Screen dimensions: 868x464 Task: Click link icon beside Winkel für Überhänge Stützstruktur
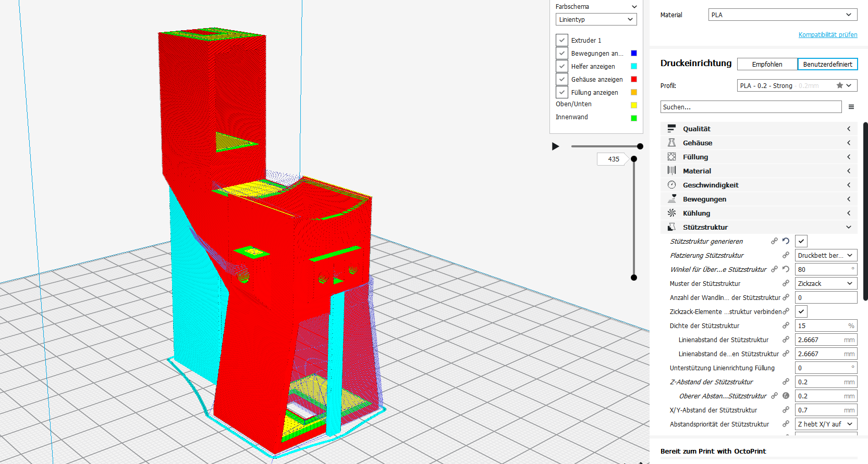774,269
